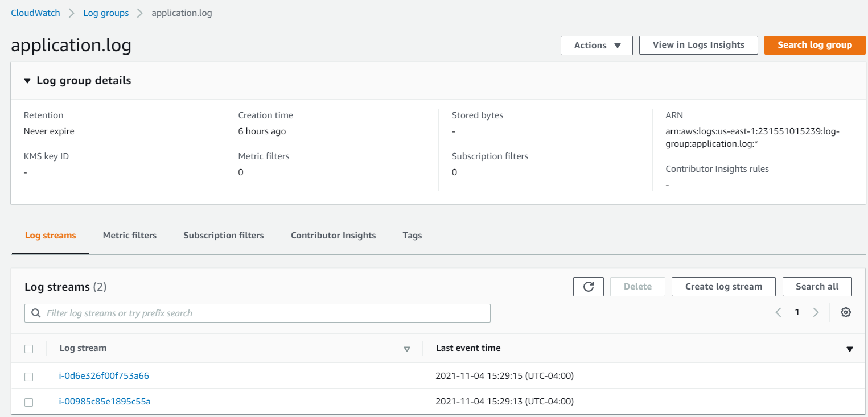Open the Subscription filters tab
The height and width of the screenshot is (417, 868).
pos(224,236)
